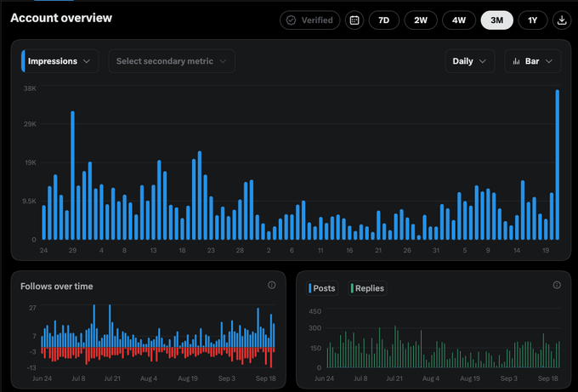Click the -13 axis label on Follows chart
This screenshot has height=392, width=578.
tap(31, 367)
